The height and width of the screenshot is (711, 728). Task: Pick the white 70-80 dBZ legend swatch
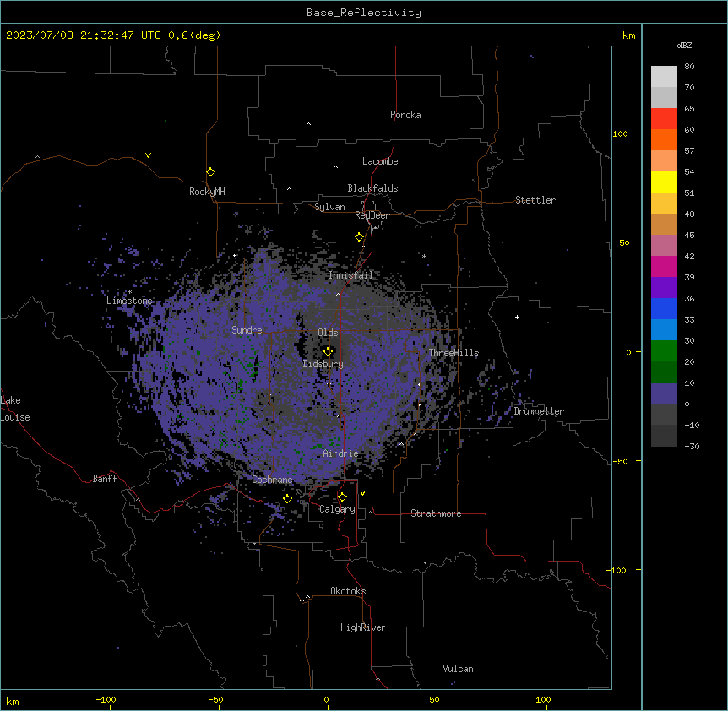tap(664, 77)
